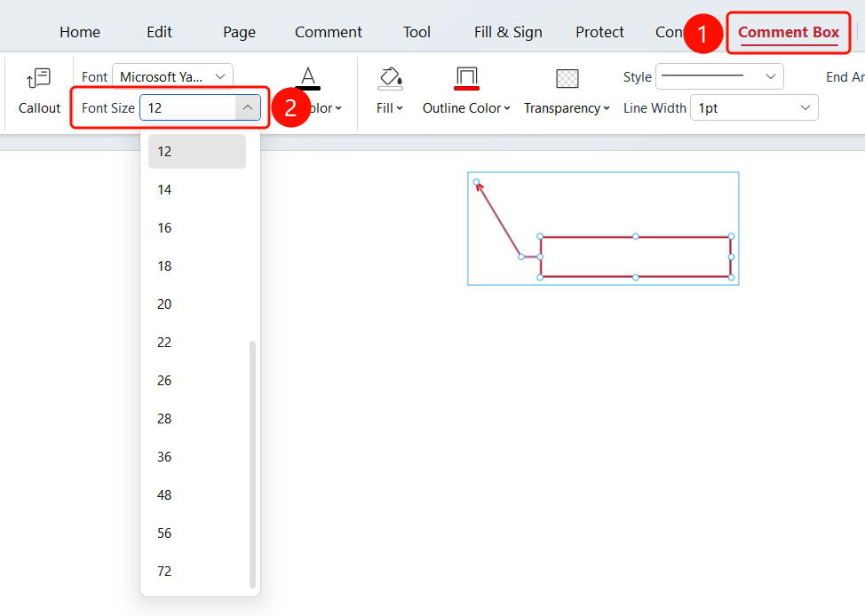
Task: Choose font size 16
Action: [x=197, y=228]
